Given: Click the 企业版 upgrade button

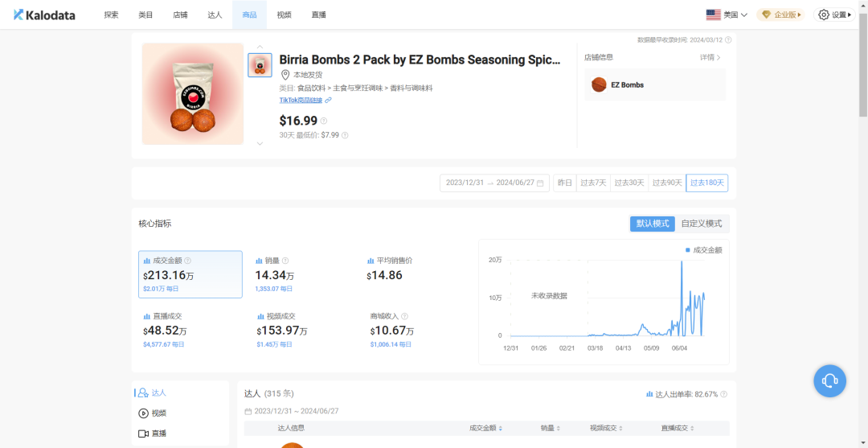Looking at the screenshot, I should (781, 14).
